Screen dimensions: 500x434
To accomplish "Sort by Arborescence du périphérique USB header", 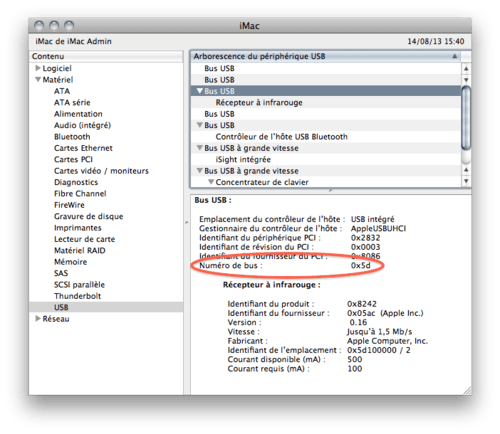I will (x=325, y=56).
